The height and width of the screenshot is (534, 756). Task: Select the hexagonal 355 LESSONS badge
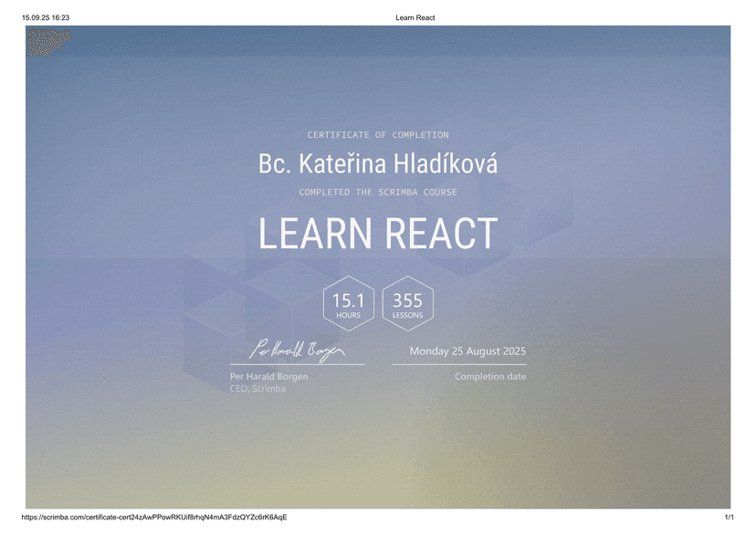click(407, 303)
